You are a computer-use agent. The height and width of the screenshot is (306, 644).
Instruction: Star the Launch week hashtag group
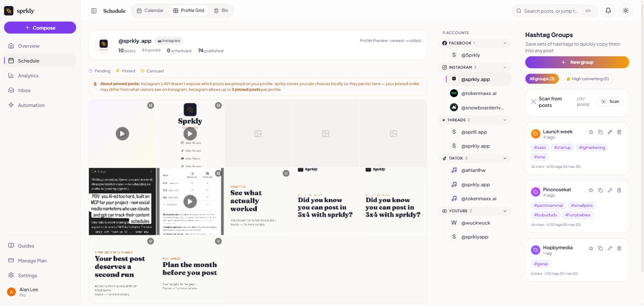[x=591, y=132]
